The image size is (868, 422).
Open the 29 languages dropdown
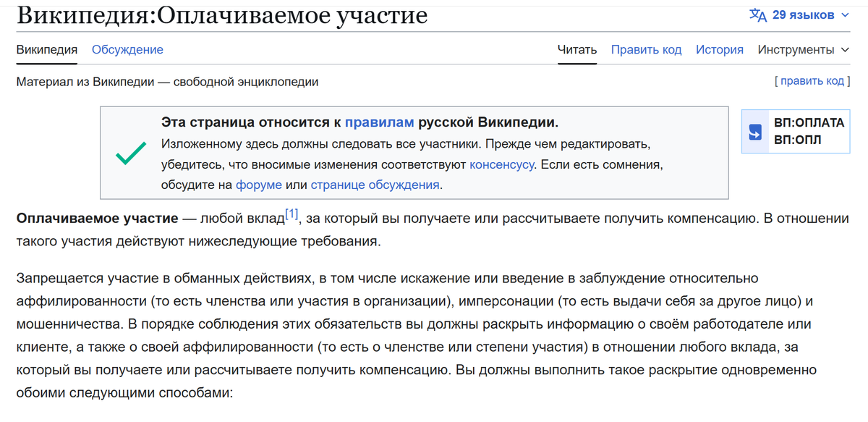(799, 14)
